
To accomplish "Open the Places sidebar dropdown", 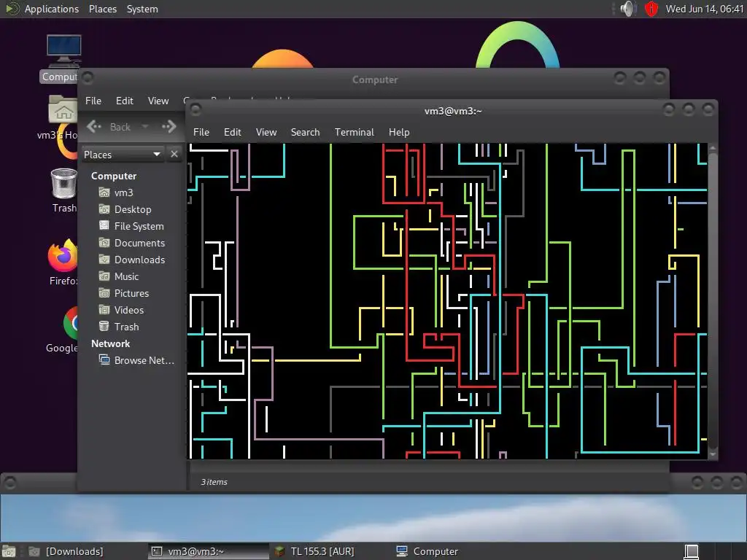I will pyautogui.click(x=123, y=155).
